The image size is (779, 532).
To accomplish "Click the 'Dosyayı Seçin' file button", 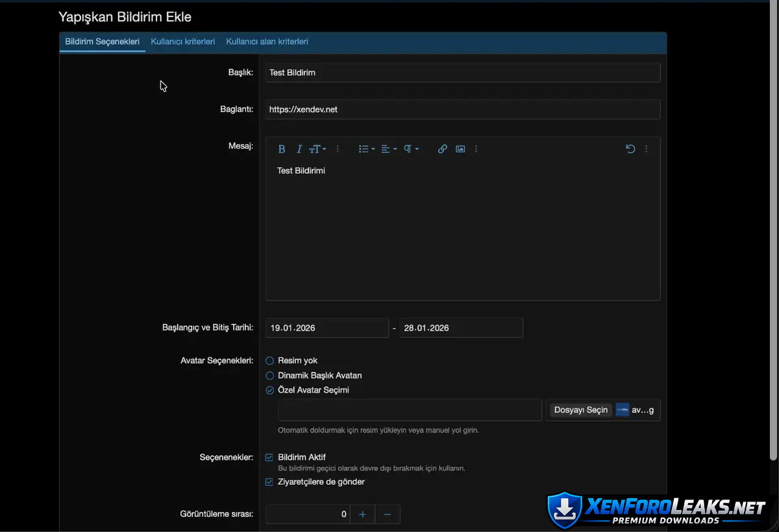I will 580,410.
